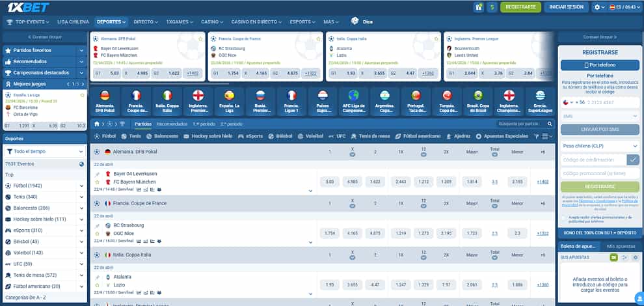Select the AFC Liga de Campeones tile
Screen dimensions: 644x306
pyautogui.click(x=354, y=101)
